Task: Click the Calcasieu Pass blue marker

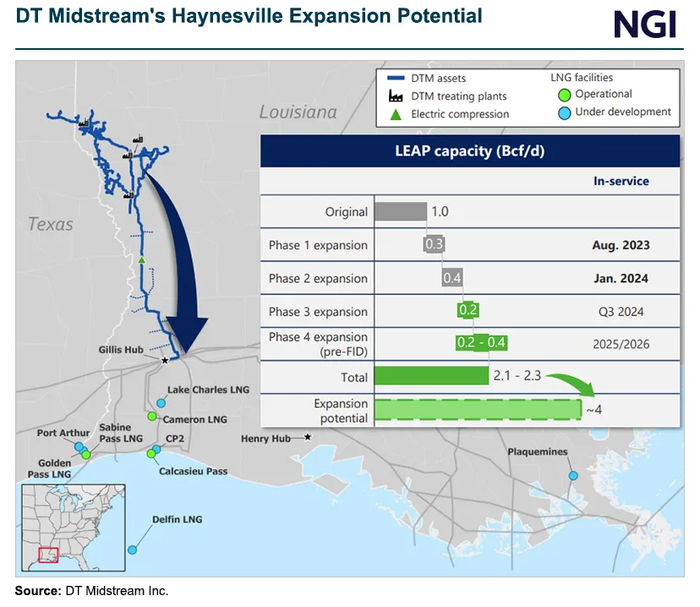Action: [x=152, y=453]
